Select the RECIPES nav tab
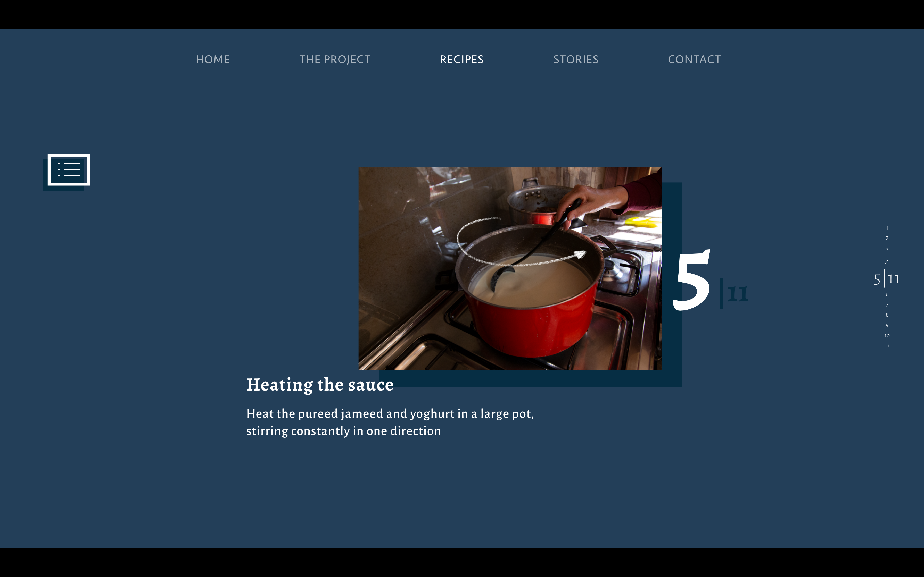924x577 pixels. [x=462, y=60]
